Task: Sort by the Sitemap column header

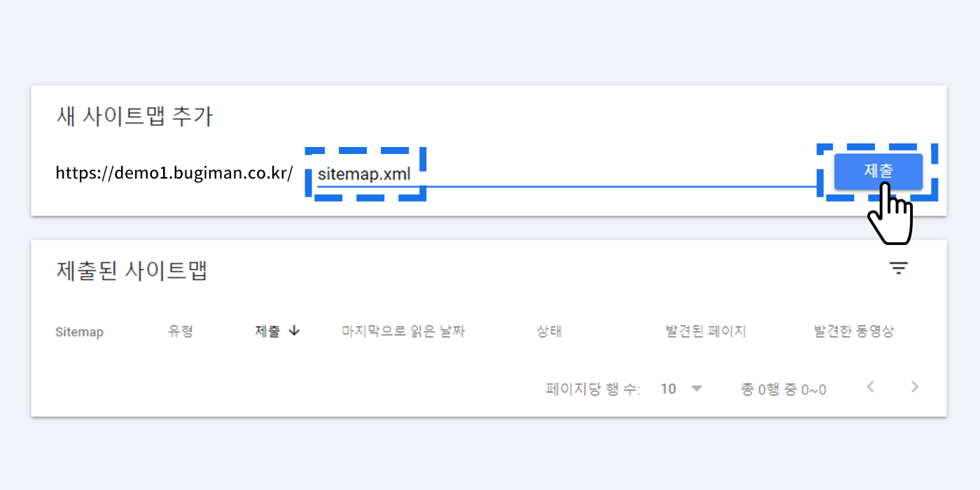Action: pos(79,332)
